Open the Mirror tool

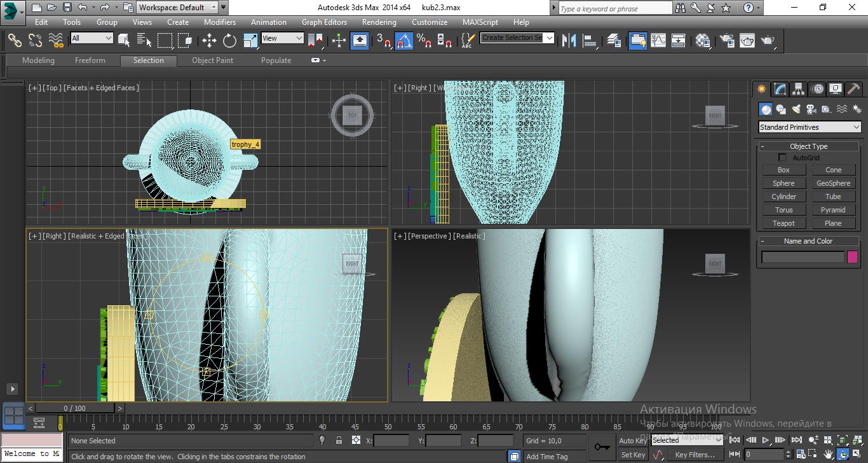tap(569, 41)
